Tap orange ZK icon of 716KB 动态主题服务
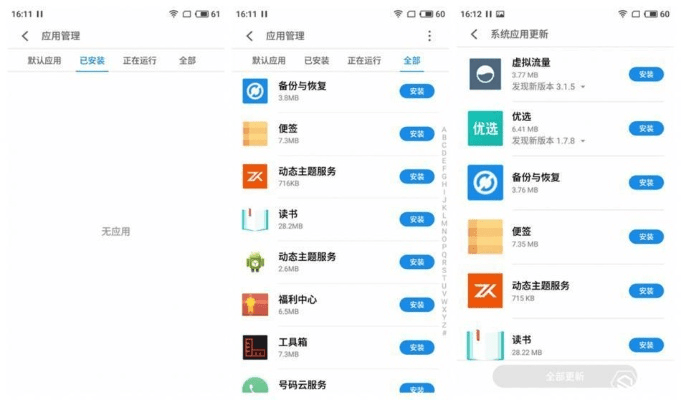Image resolution: width=681 pixels, height=400 pixels. coord(255,176)
